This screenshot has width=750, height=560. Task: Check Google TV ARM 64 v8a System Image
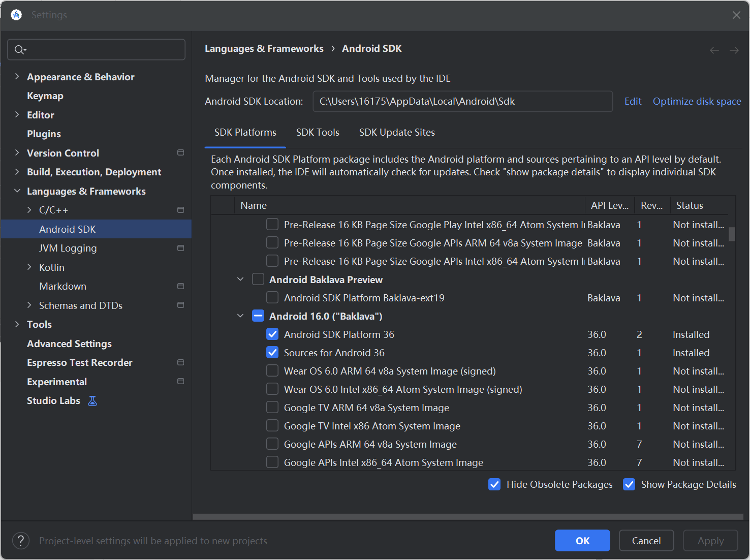click(272, 408)
